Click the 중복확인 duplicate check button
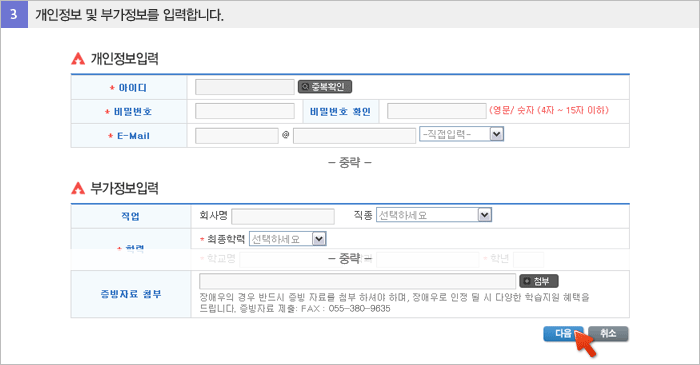The height and width of the screenshot is (365, 700). click(325, 87)
